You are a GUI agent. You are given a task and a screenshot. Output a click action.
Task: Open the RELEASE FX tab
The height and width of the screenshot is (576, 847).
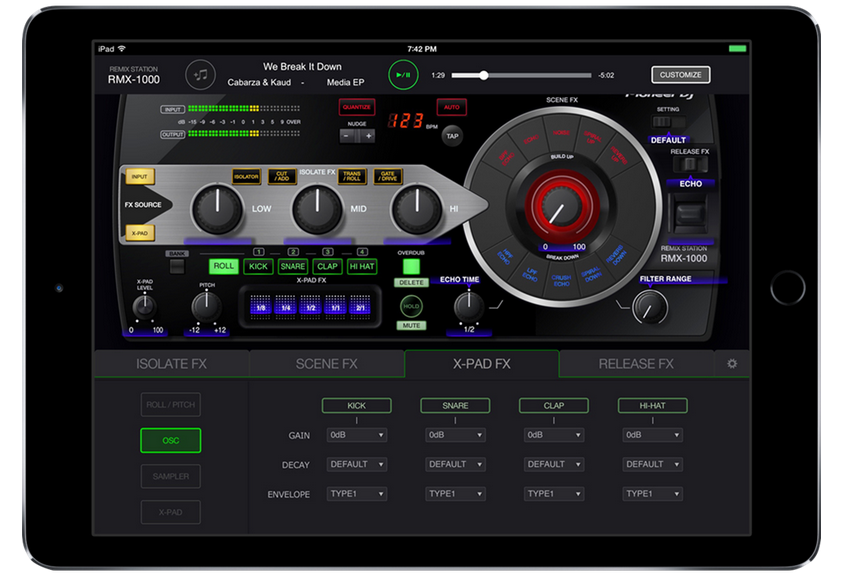tap(636, 364)
